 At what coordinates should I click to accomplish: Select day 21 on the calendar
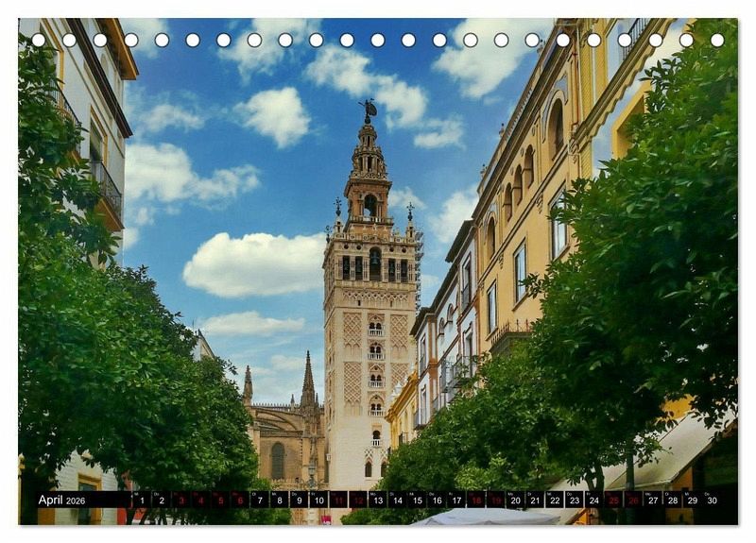535,500
